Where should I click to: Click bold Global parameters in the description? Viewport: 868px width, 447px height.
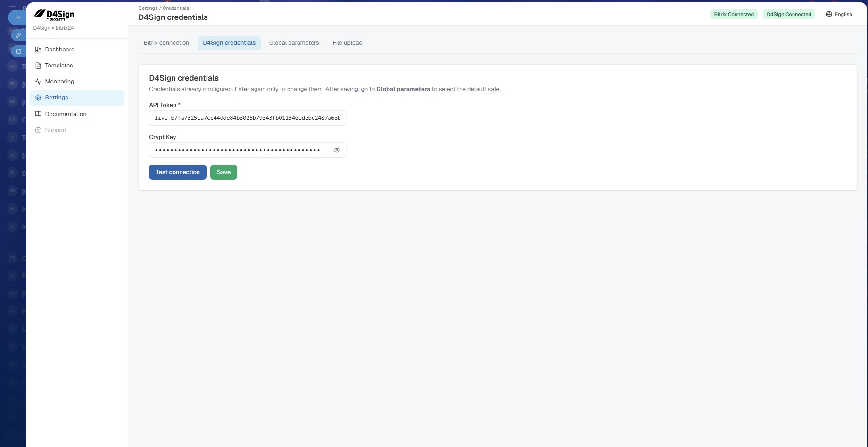pos(403,89)
